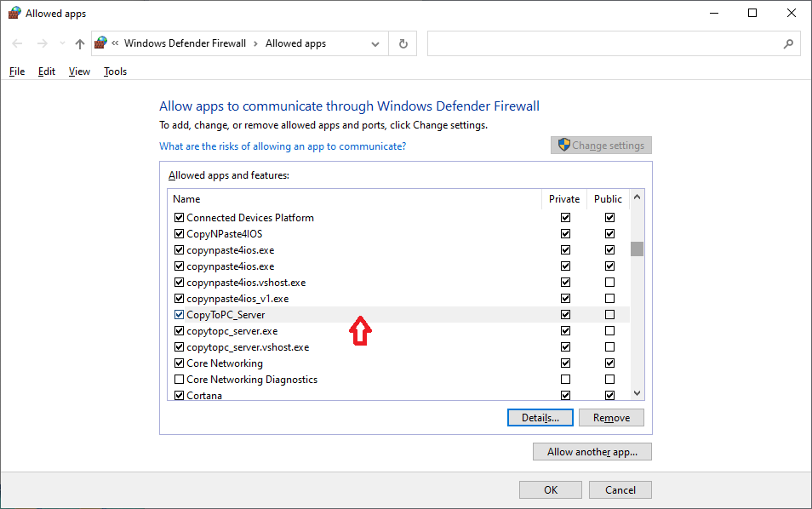
Task: Enable Public for CopyToPC_Server
Action: (610, 314)
